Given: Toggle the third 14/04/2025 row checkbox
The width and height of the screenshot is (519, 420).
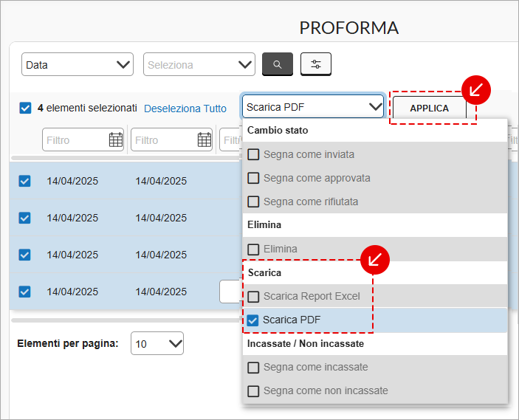Looking at the screenshot, I should click(24, 255).
